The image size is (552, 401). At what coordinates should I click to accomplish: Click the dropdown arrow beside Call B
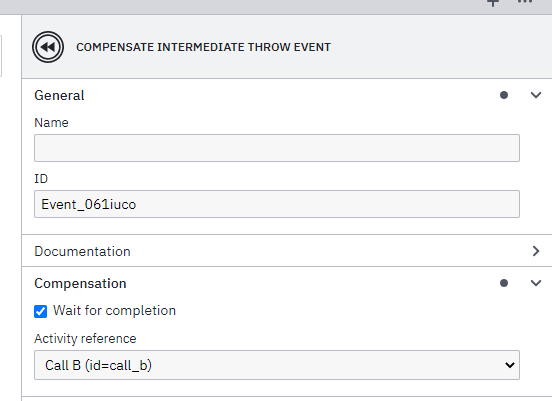(x=510, y=365)
